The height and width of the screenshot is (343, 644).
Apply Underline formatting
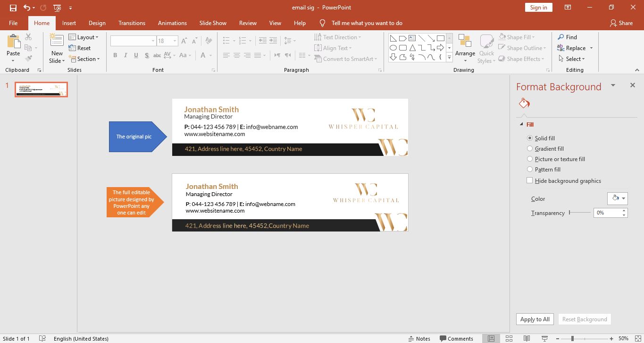[136, 55]
